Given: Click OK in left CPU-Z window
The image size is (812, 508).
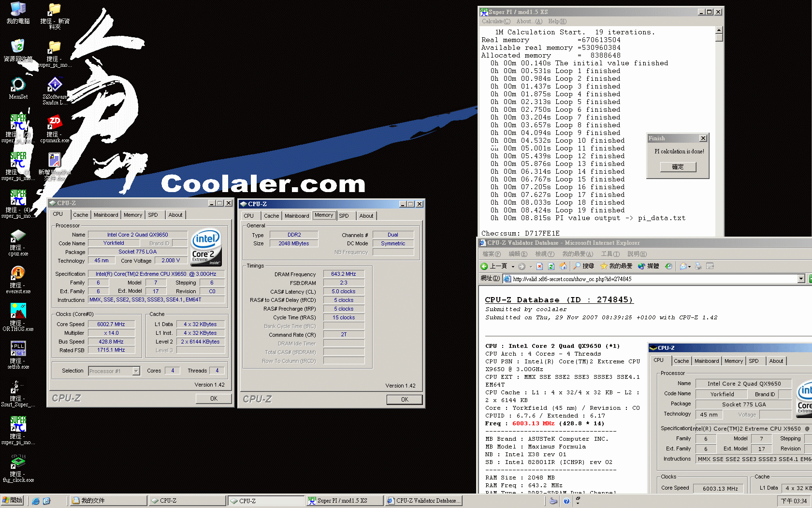Looking at the screenshot, I should tap(214, 399).
